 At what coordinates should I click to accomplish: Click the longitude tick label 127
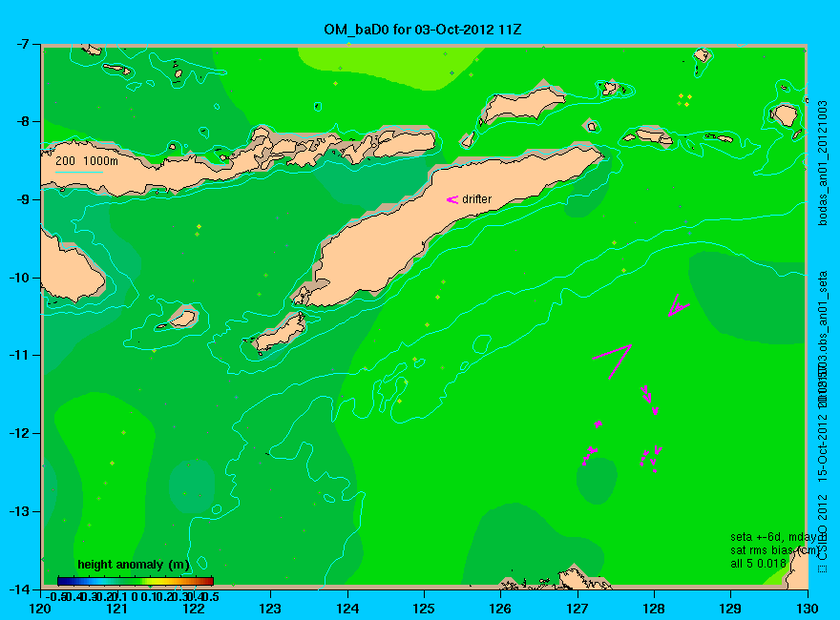pos(577,609)
